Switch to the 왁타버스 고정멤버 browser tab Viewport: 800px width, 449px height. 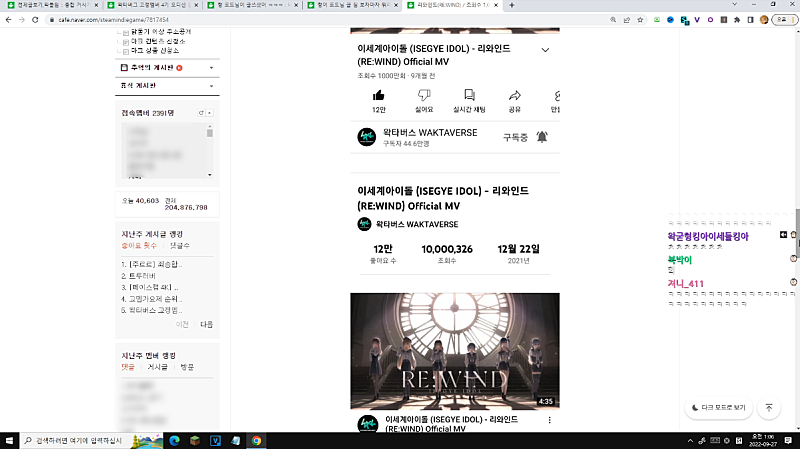(x=153, y=5)
